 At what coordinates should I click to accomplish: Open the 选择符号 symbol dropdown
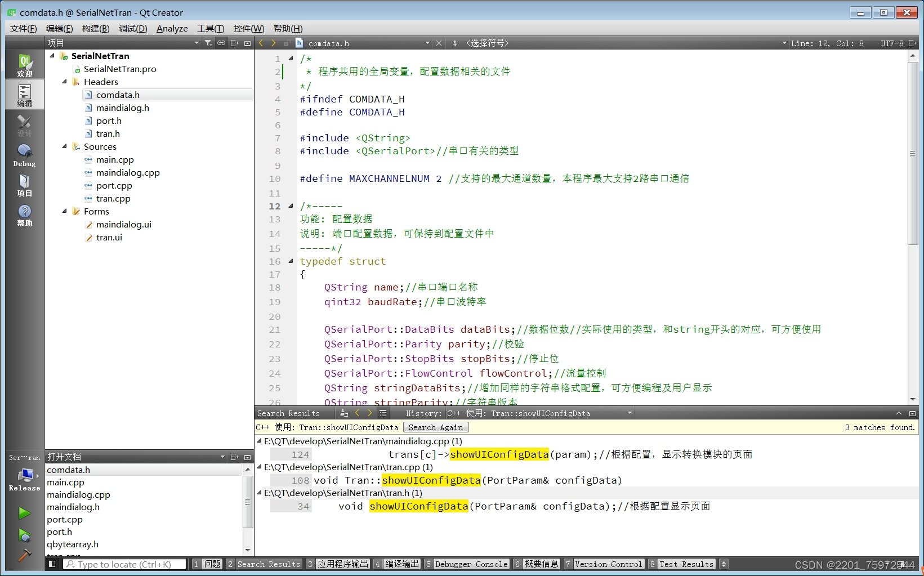(626, 43)
